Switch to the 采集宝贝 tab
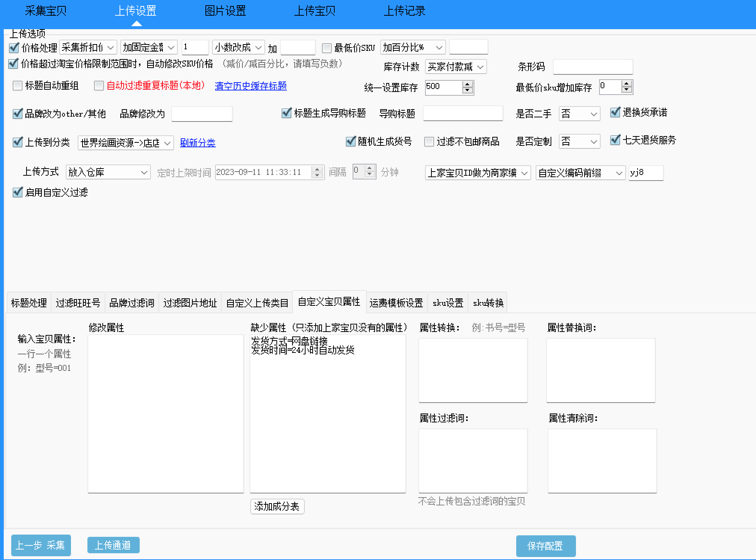 [x=46, y=11]
